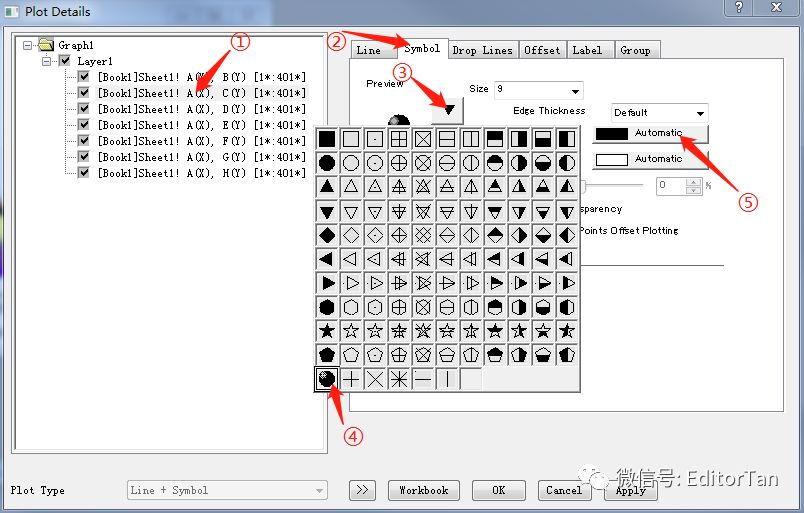Open the white Automatic color button
804x513 pixels.
coord(650,160)
